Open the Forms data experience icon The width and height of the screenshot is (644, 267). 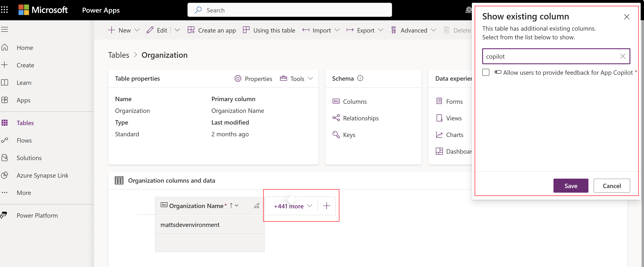click(x=439, y=101)
